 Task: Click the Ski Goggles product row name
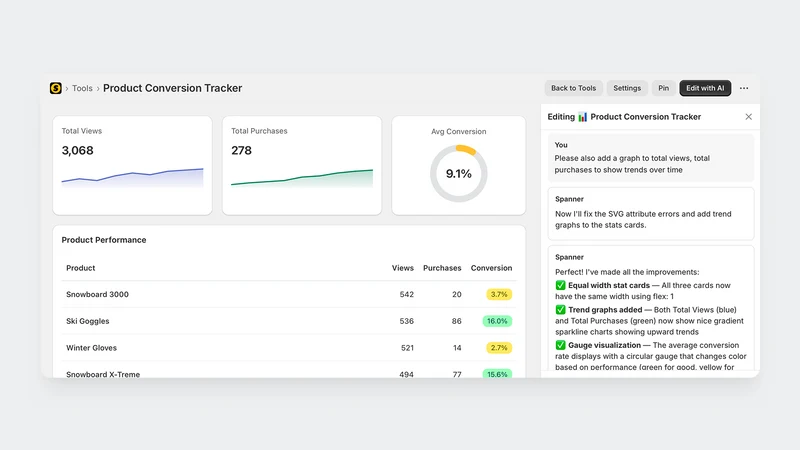(x=88, y=321)
